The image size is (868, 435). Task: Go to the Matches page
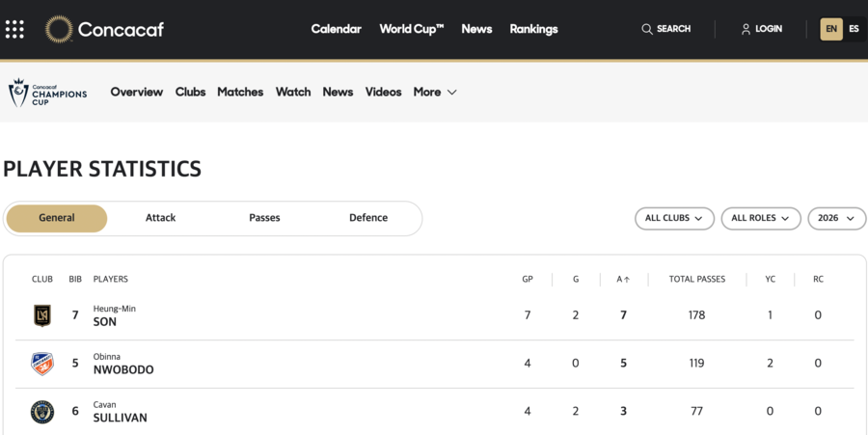[x=240, y=92]
